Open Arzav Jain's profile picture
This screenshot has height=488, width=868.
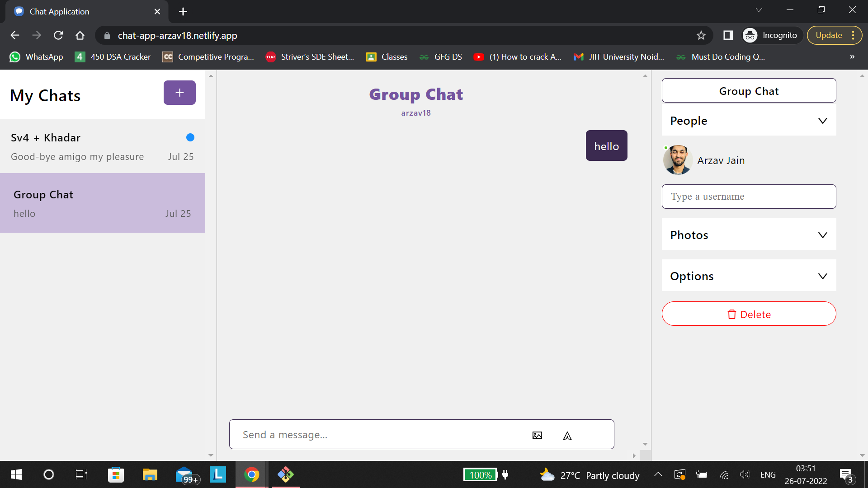677,160
